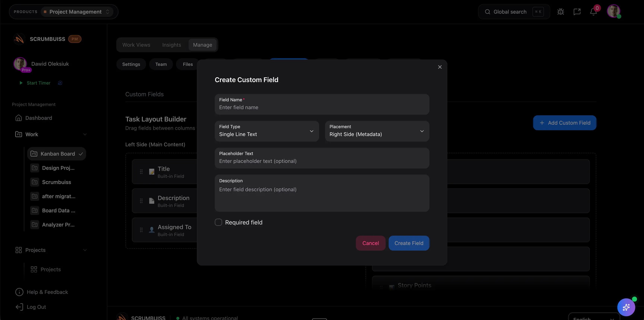Click the search magnifier in Global search
Screen dimensions: 644x320
coord(487,12)
